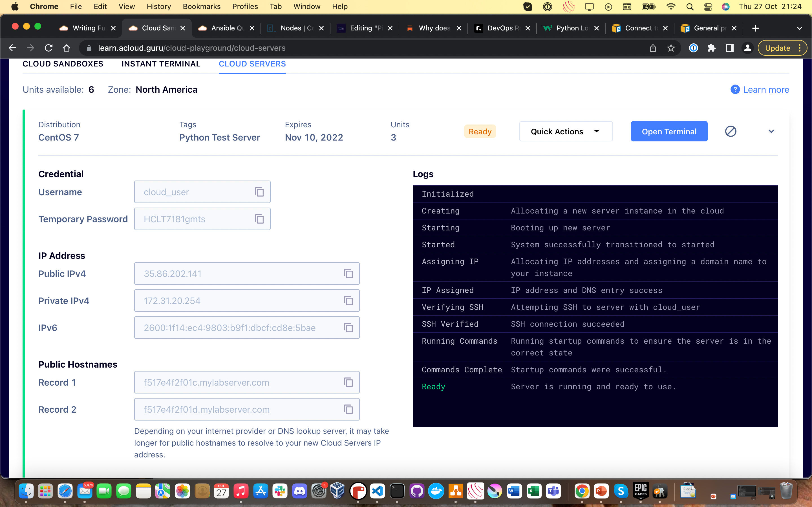Follow the Learn more link
Viewport: 812px width, 507px height.
point(766,90)
